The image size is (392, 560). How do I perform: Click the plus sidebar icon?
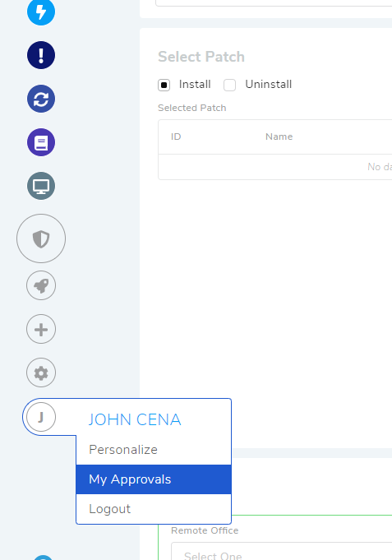pos(41,329)
